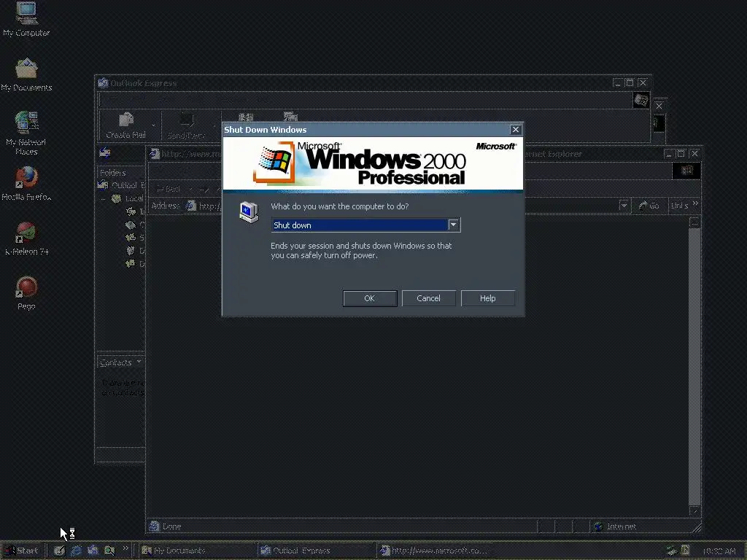Click Create Mail in Outlook Express

[125, 125]
